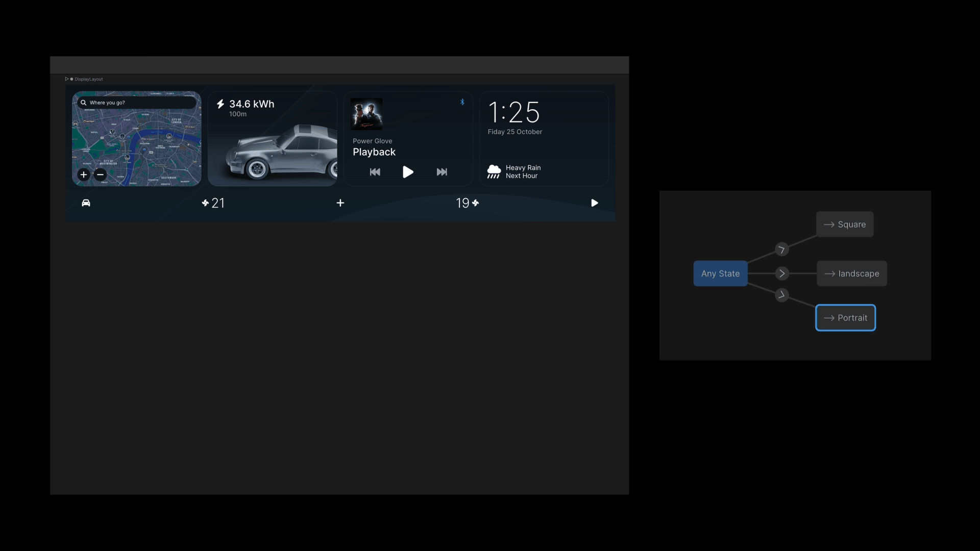Toggle play state in media widget
The height and width of the screenshot is (551, 980).
coord(408,171)
